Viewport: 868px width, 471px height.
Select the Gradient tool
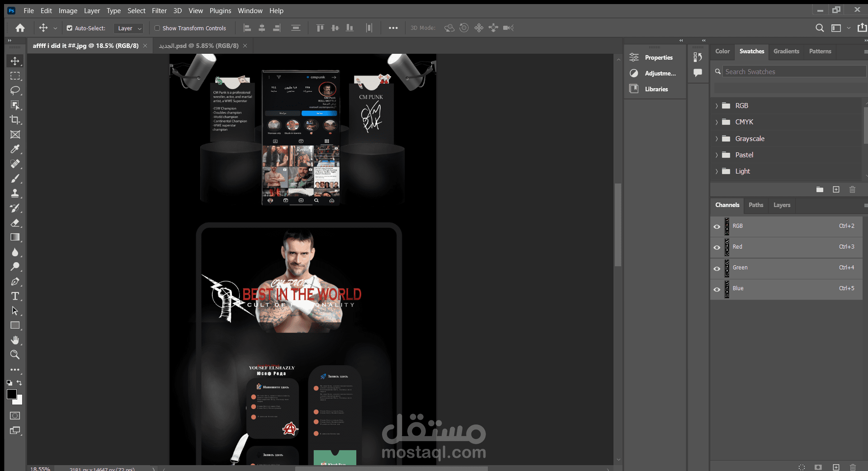coord(15,237)
